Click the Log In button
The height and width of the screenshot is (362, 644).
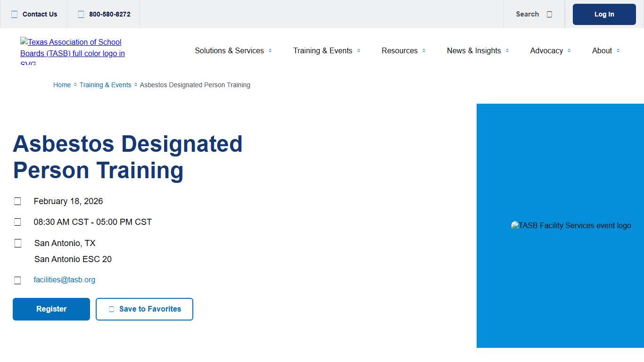604,14
